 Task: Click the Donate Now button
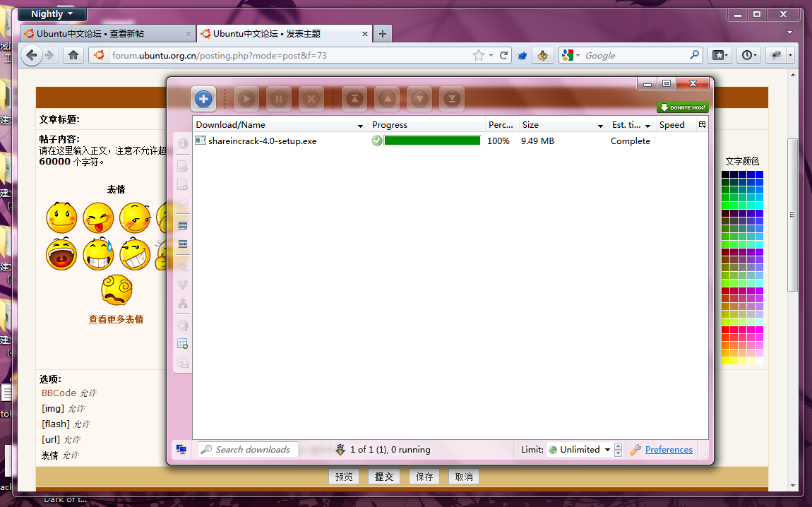683,107
